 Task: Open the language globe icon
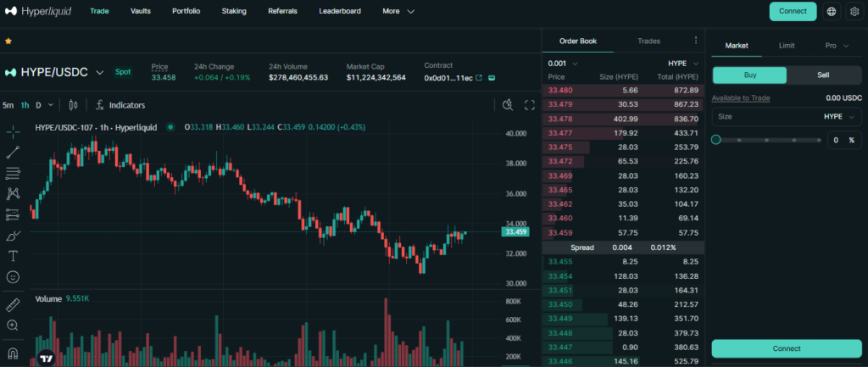click(x=830, y=12)
